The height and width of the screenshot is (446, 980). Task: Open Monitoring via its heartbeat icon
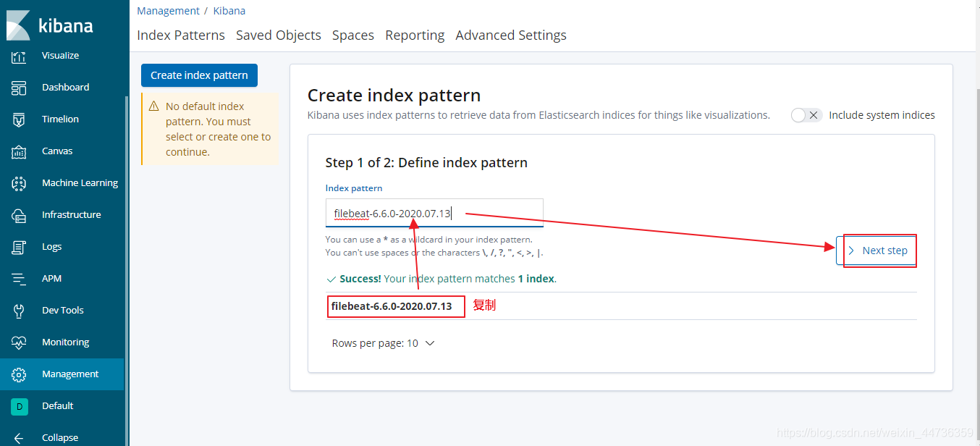pos(19,342)
